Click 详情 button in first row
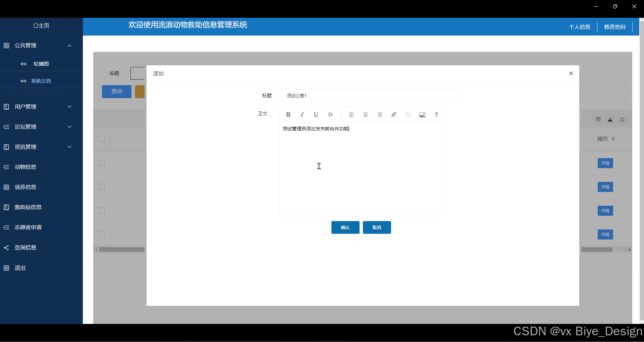This screenshot has height=342, width=644. point(605,163)
